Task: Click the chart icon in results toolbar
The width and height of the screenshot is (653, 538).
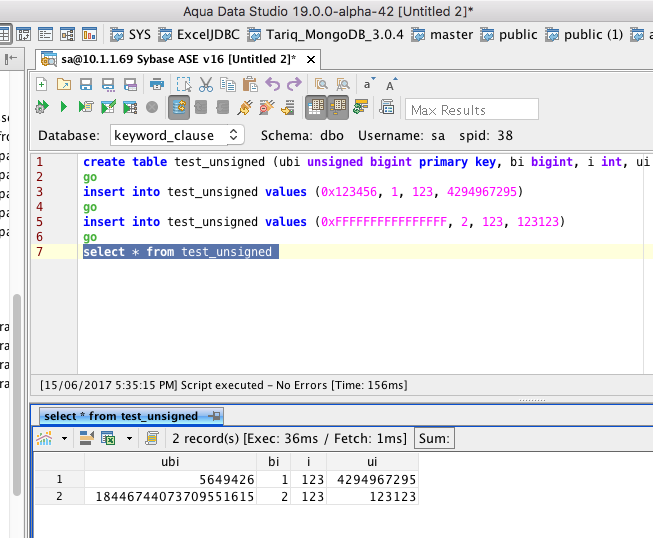Action: point(44,438)
